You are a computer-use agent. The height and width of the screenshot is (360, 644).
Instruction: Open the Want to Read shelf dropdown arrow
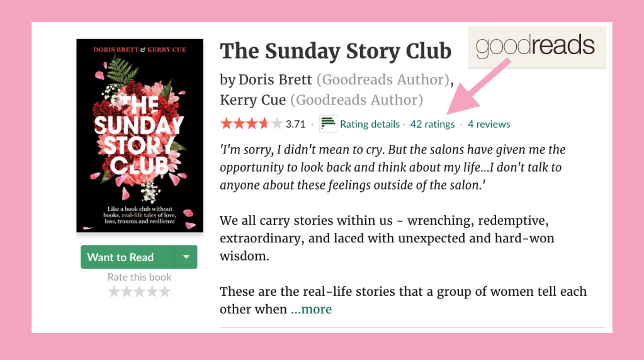[x=186, y=257]
